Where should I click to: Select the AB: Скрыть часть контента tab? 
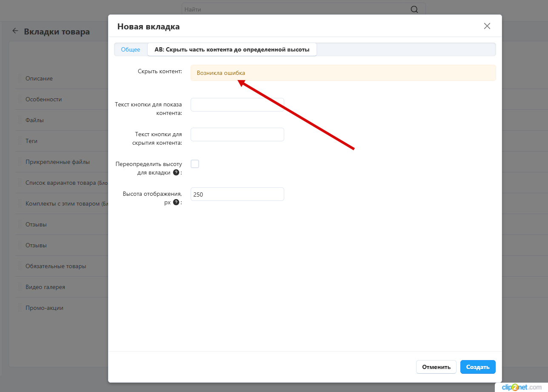pyautogui.click(x=232, y=50)
